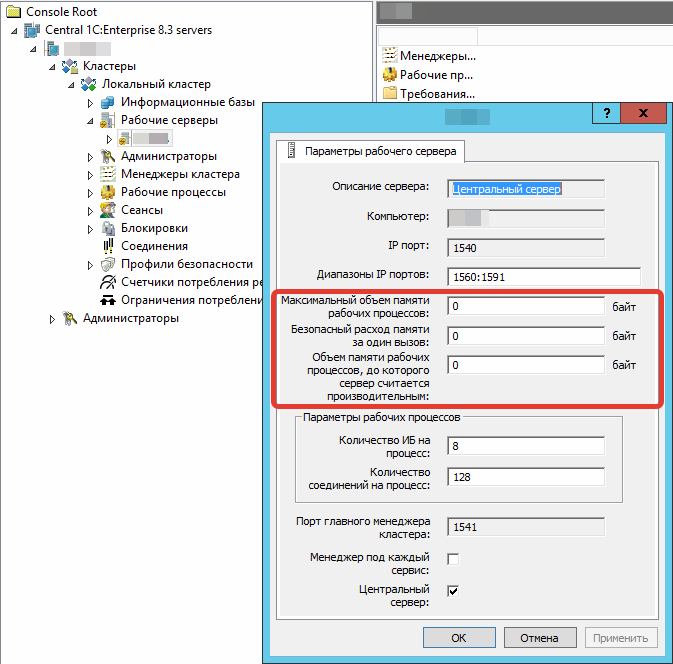Image resolution: width=673 pixels, height=664 pixels.
Task: Click the Информационные базы icon in tree
Action: click(108, 103)
